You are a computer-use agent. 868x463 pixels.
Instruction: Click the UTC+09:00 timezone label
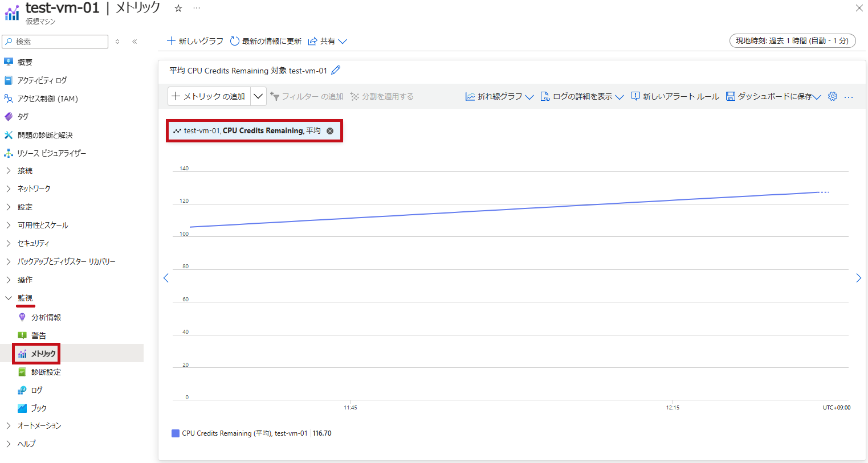[x=837, y=407]
